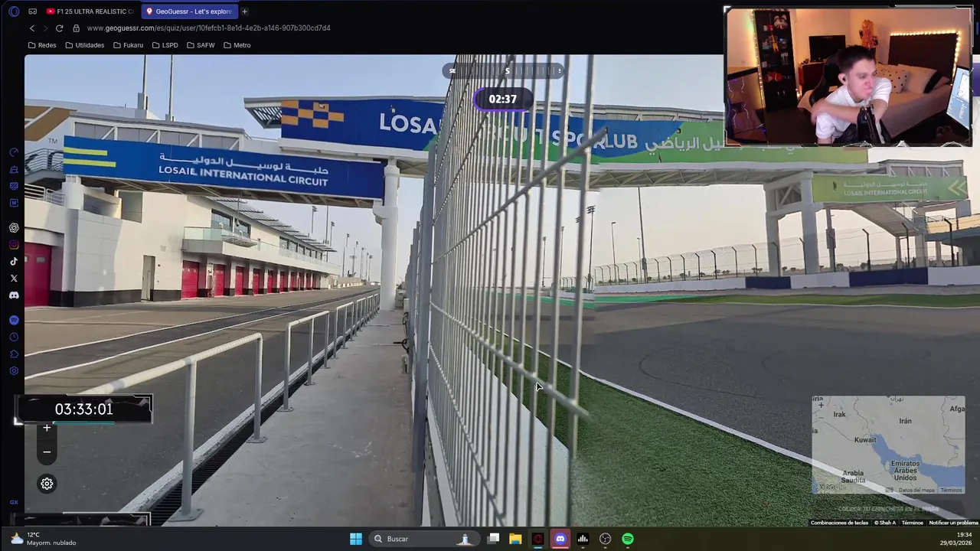The height and width of the screenshot is (551, 980).
Task: Select the GeoGuessr - Let's explore tab
Action: [189, 11]
